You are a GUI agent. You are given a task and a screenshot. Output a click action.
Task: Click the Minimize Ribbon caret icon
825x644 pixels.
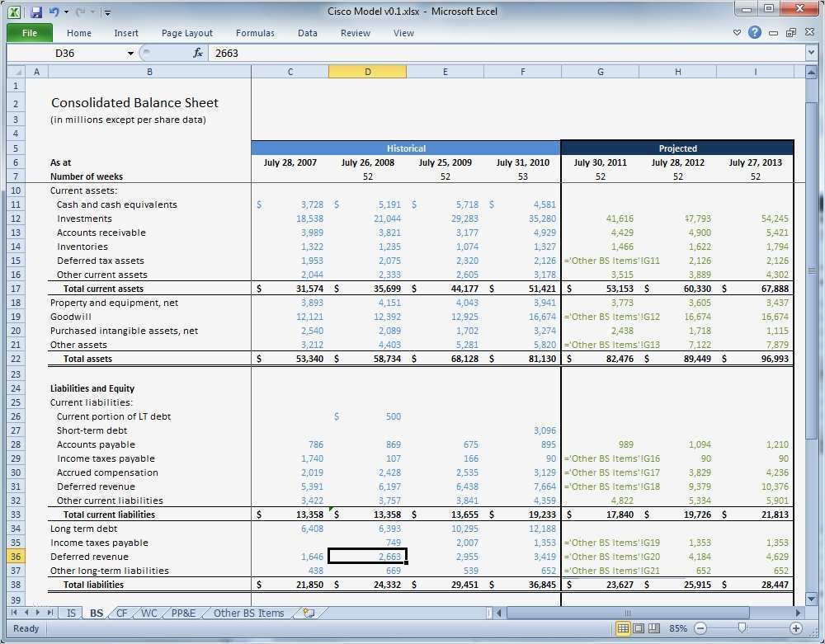tap(737, 33)
